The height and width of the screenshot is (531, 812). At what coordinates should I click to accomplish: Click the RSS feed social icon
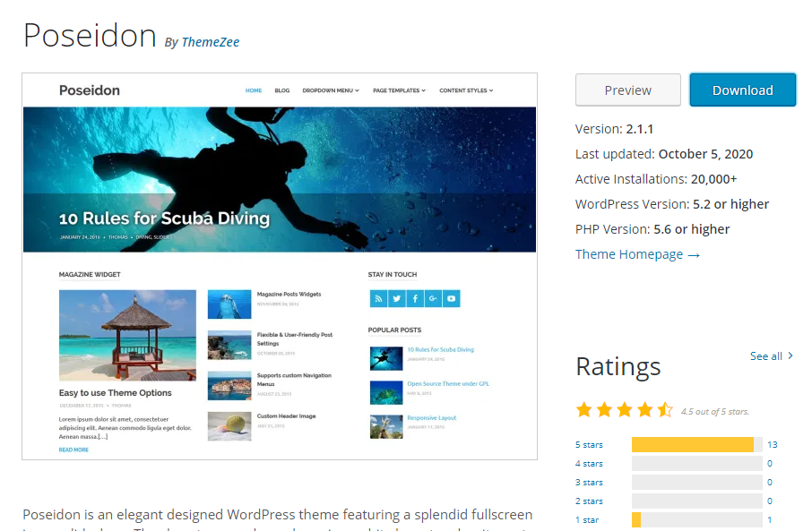[378, 298]
